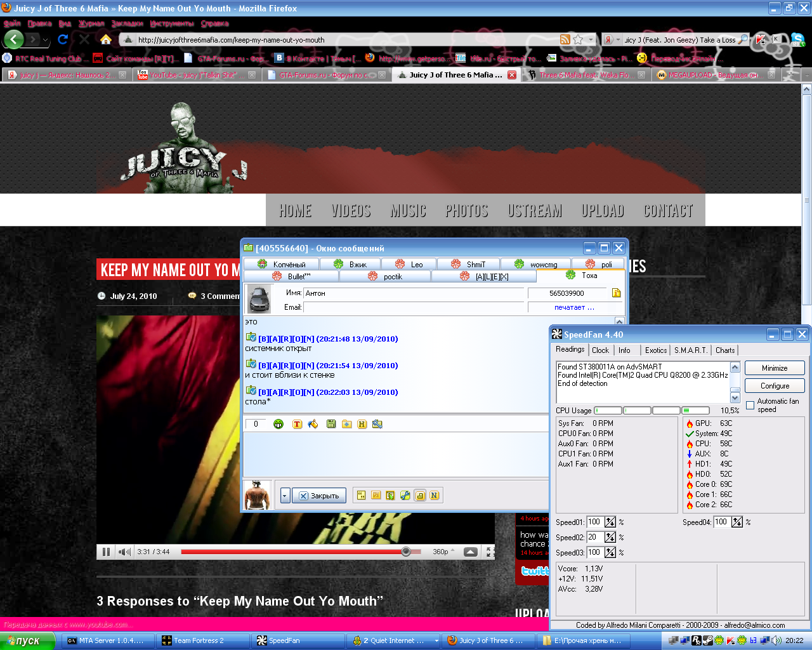Image resolution: width=812 pixels, height=650 pixels.
Task: Click the red T text font icon
Action: coord(297,424)
